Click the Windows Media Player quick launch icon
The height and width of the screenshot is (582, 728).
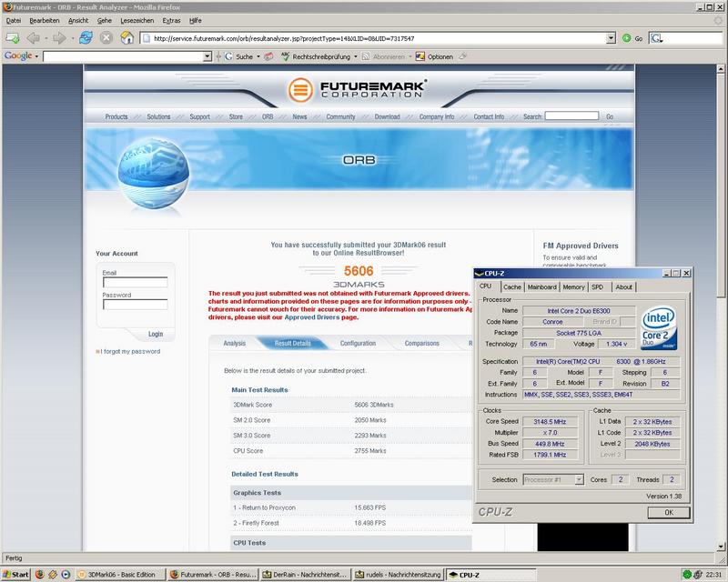coord(66,575)
